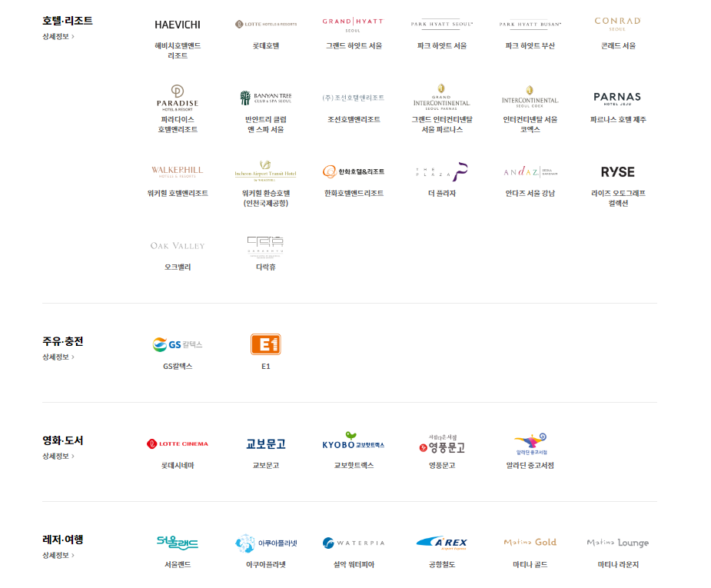This screenshot has width=711, height=588.
Task: Select the Grand Hyatt Seoul logo
Action: (x=354, y=25)
